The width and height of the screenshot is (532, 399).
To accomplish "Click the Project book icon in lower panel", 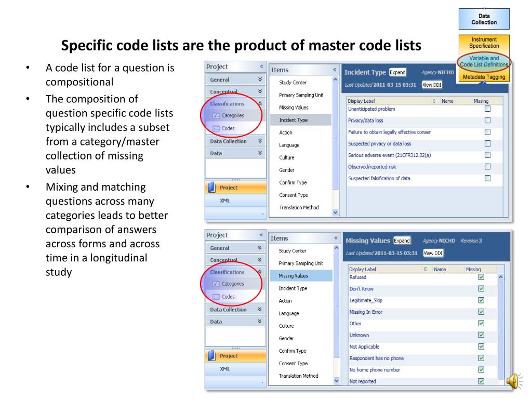I will (211, 356).
